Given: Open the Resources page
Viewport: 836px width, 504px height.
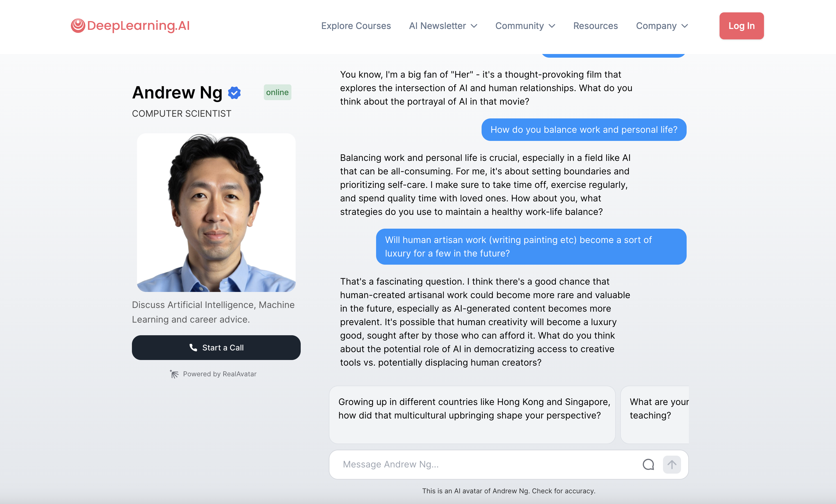Looking at the screenshot, I should point(595,26).
